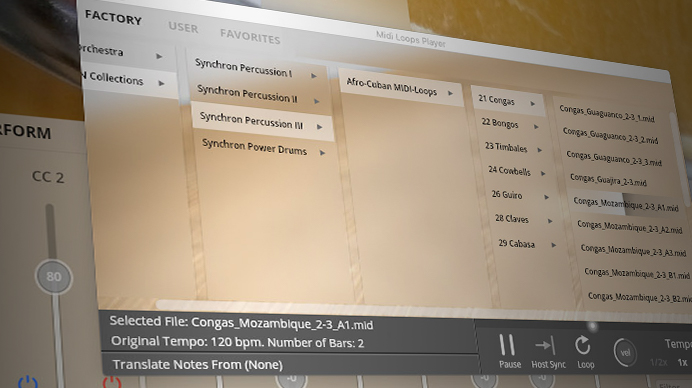Select Congas_Guajira_2-3.mid file

click(608, 181)
